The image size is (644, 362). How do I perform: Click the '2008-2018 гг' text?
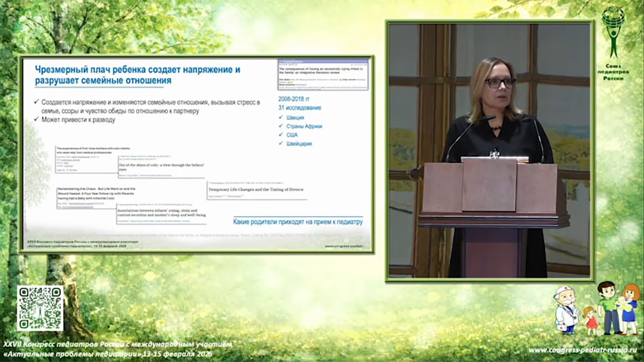[294, 99]
